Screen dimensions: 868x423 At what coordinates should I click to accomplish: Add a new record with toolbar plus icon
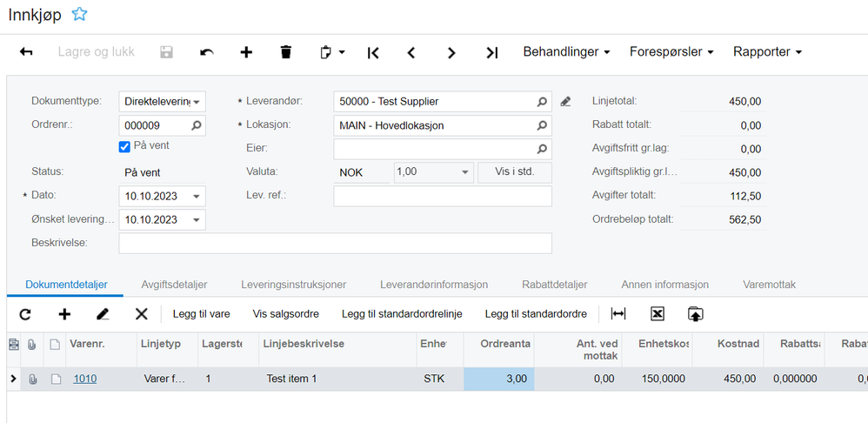(x=246, y=52)
